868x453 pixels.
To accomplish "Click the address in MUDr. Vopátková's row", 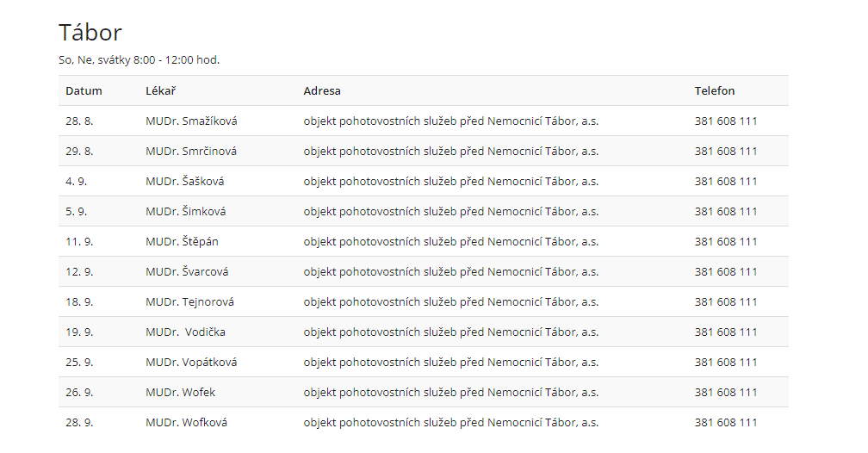I will [x=450, y=363].
